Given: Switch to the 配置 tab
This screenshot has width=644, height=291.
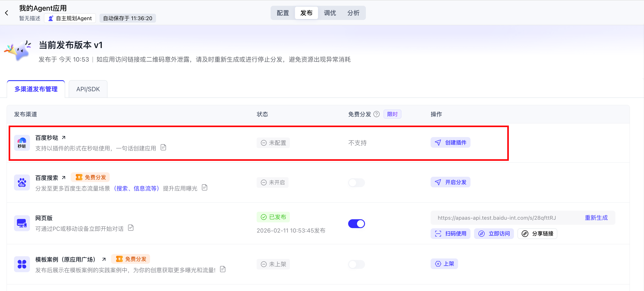Looking at the screenshot, I should 283,13.
